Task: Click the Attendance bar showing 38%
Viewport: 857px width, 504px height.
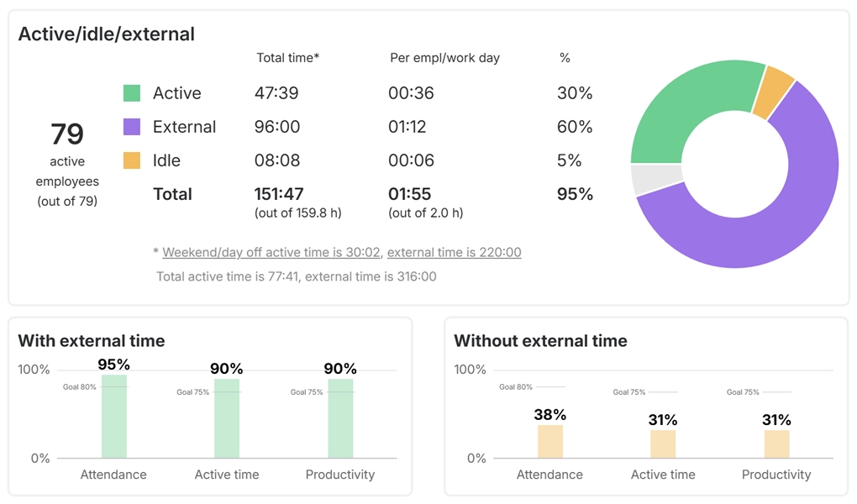Action: 549,441
